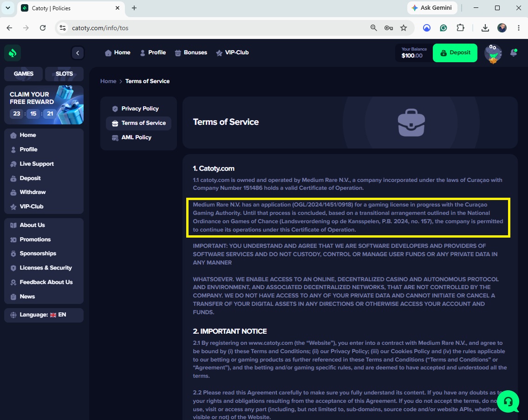Open VIP-Club in the sidebar

pyautogui.click(x=44, y=207)
